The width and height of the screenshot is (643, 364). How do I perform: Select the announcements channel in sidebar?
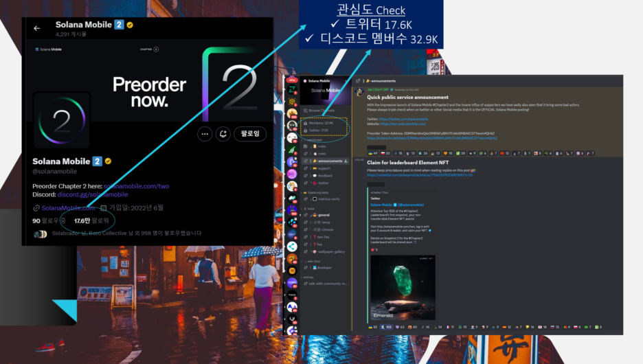click(x=326, y=161)
